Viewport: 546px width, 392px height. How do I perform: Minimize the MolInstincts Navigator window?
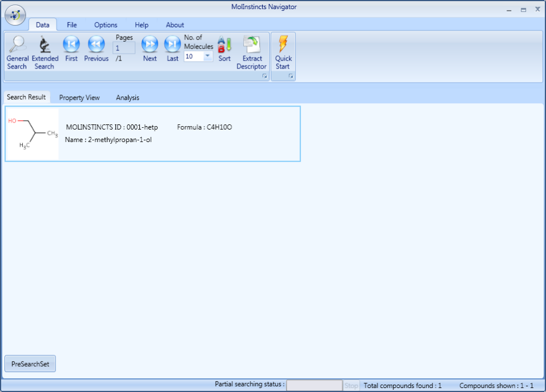[x=509, y=10]
